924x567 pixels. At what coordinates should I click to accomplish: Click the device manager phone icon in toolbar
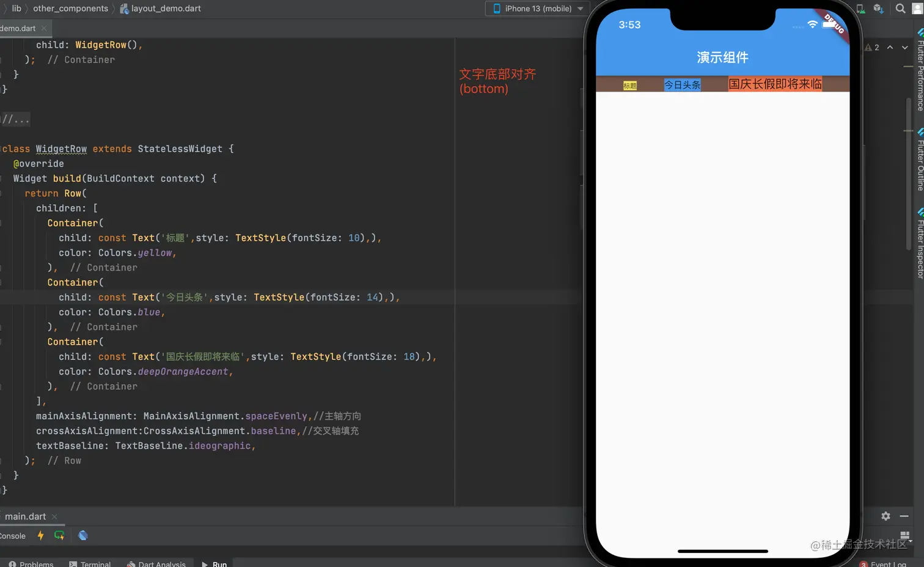[860, 9]
